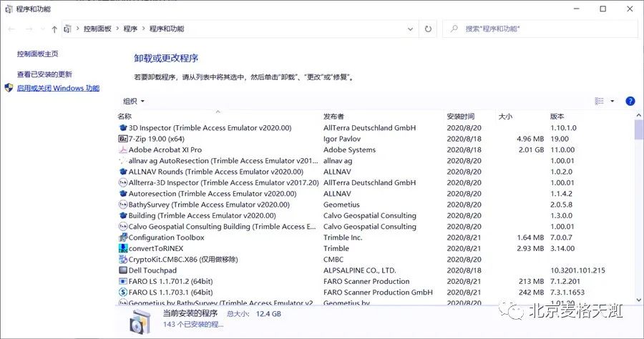
Task: Select the CMBC publisher cell
Action: click(333, 260)
